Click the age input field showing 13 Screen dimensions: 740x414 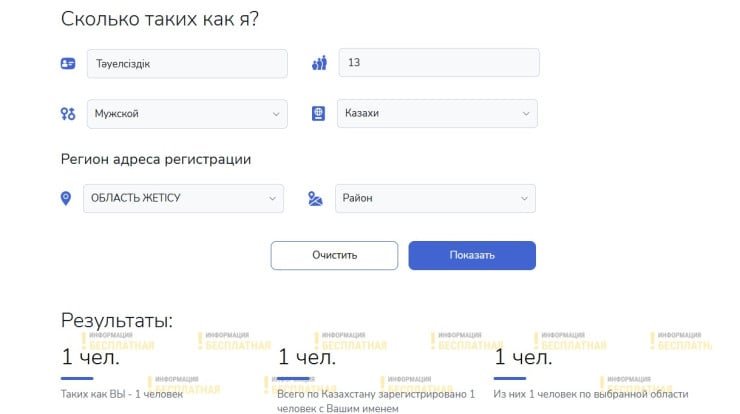tap(439, 63)
